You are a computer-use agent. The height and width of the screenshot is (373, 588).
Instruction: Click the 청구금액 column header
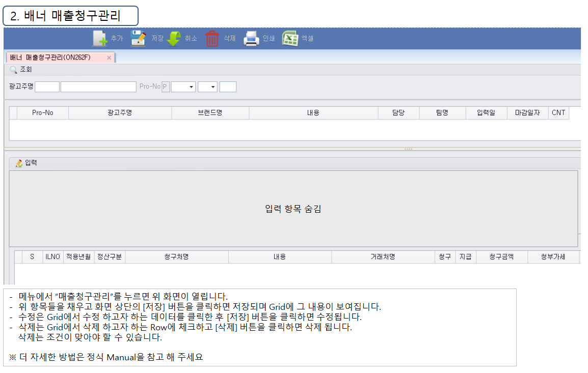tap(502, 257)
